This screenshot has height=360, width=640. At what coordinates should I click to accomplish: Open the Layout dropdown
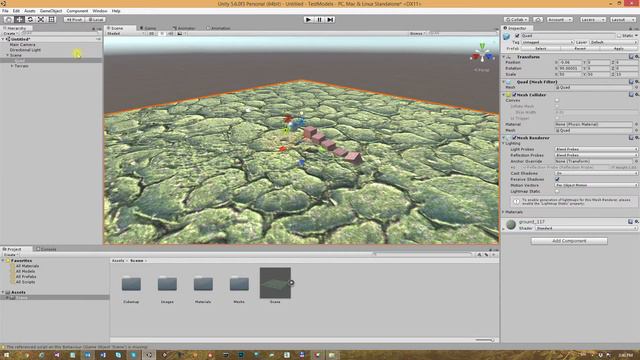tap(623, 20)
